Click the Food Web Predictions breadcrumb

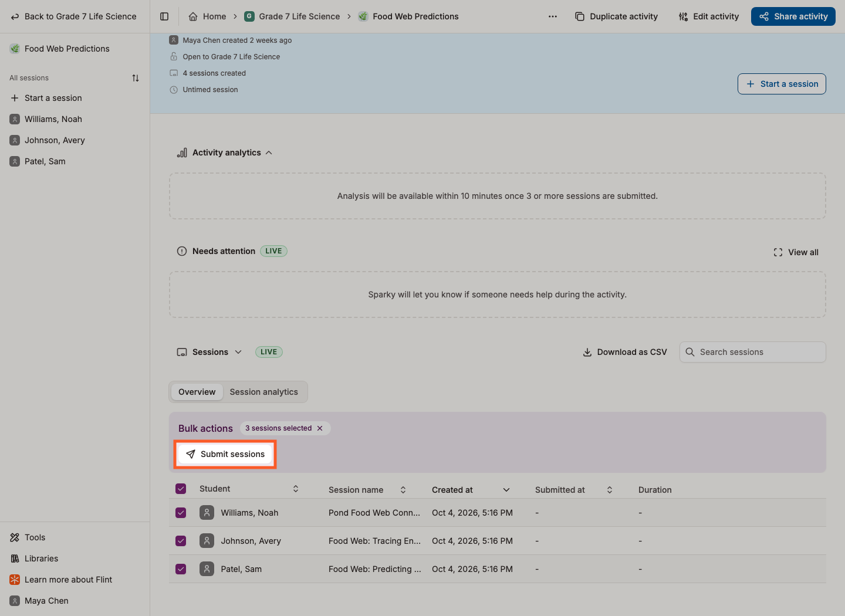(408, 16)
